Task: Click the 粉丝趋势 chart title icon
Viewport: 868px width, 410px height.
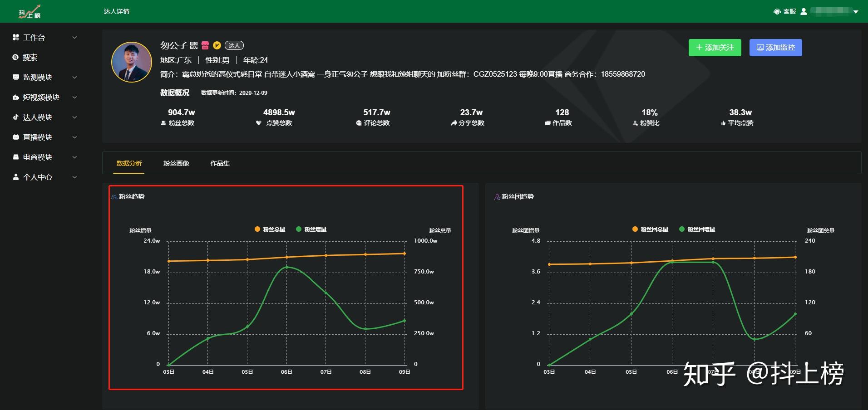Action: pyautogui.click(x=114, y=197)
